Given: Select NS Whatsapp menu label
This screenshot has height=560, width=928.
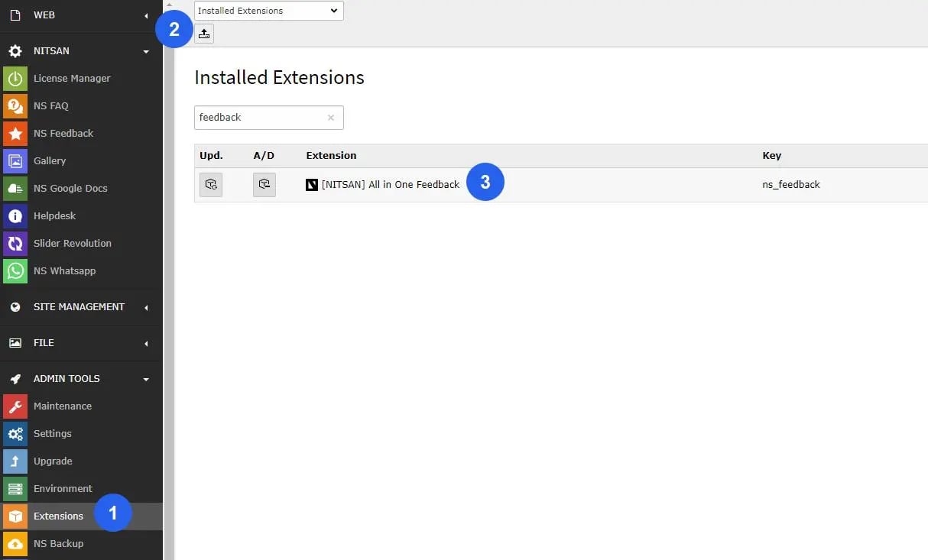Looking at the screenshot, I should (x=64, y=270).
